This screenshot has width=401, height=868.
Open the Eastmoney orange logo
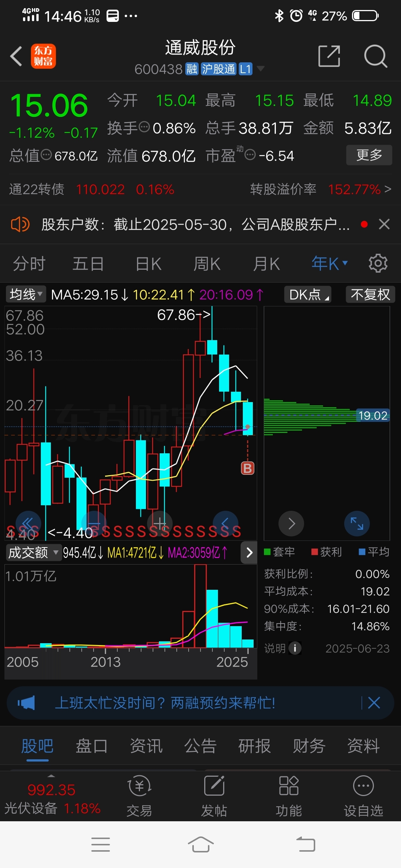(x=43, y=56)
